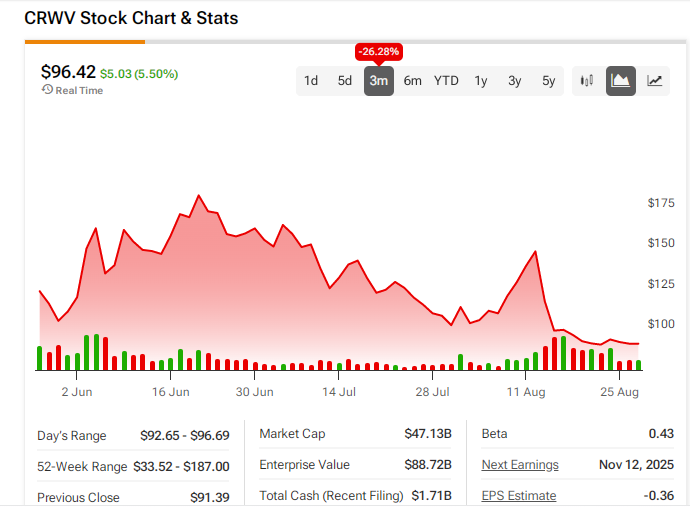Select the 3m time range

point(379,81)
